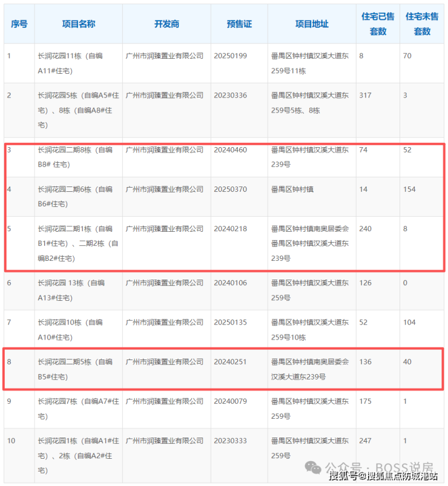Viewport: 448px width, 486px height.
Task: Click sold count 247
Action: pos(365,441)
